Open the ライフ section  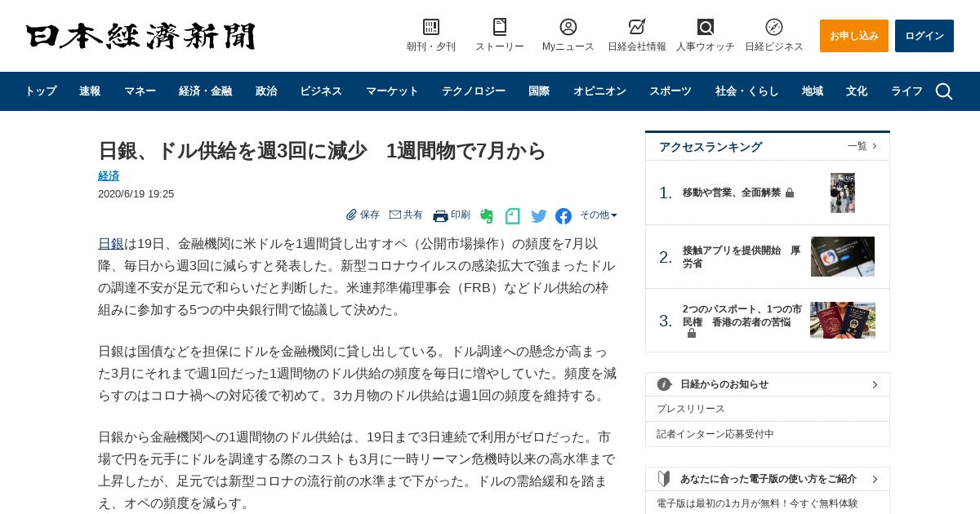(906, 91)
